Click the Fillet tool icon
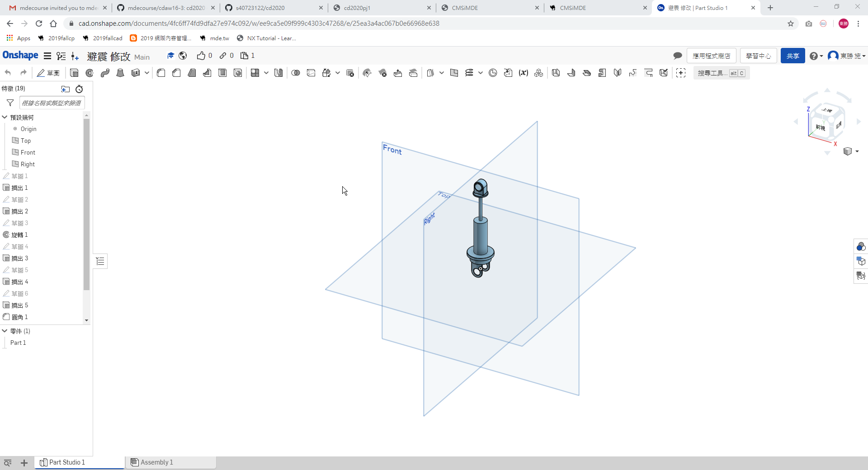Screen dimensions: 868x470 pos(161,73)
